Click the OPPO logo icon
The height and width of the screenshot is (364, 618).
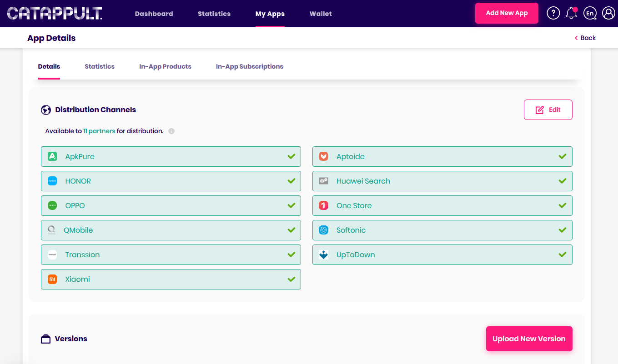coord(52,205)
